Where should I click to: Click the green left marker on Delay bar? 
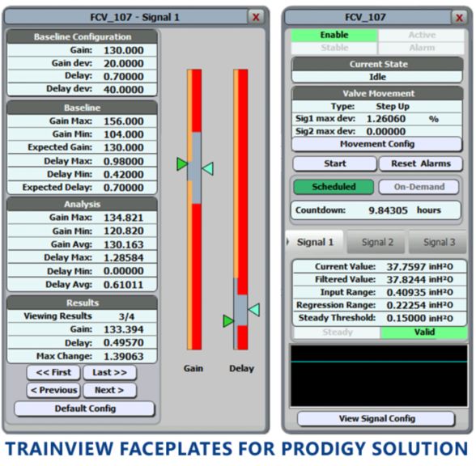(x=228, y=321)
